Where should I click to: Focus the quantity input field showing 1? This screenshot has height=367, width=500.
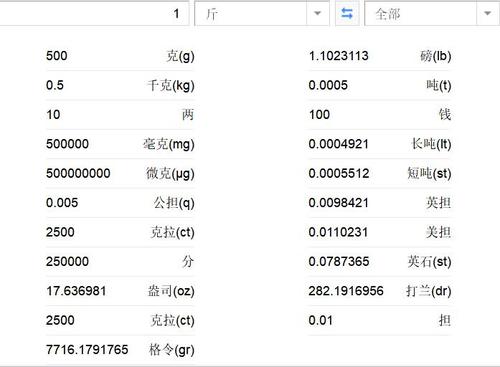point(94,13)
